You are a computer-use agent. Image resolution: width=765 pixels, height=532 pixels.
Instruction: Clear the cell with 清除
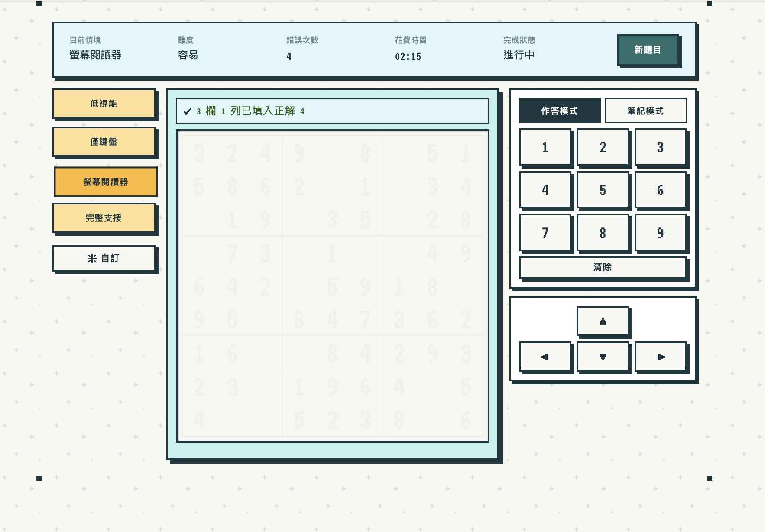click(x=603, y=267)
